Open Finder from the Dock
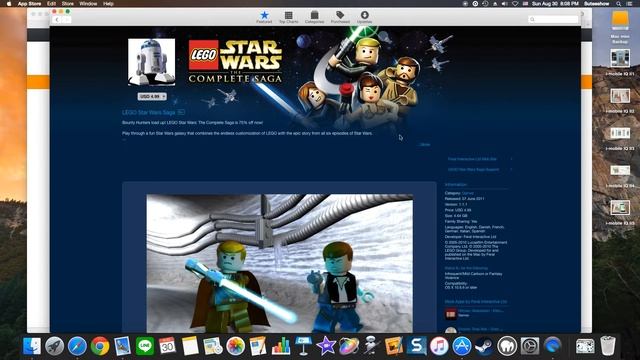Image resolution: width=640 pixels, height=360 pixels. click(x=32, y=346)
